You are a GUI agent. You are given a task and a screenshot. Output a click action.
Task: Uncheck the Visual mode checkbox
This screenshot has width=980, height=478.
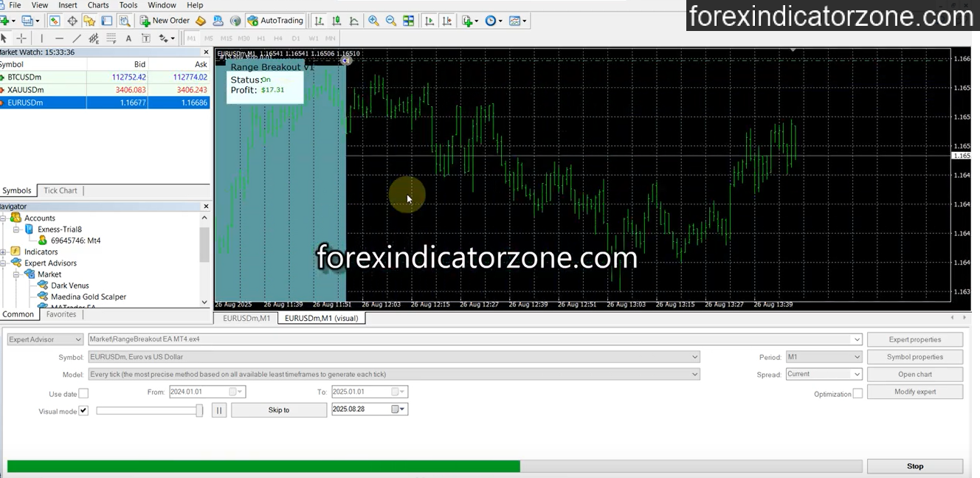[83, 411]
